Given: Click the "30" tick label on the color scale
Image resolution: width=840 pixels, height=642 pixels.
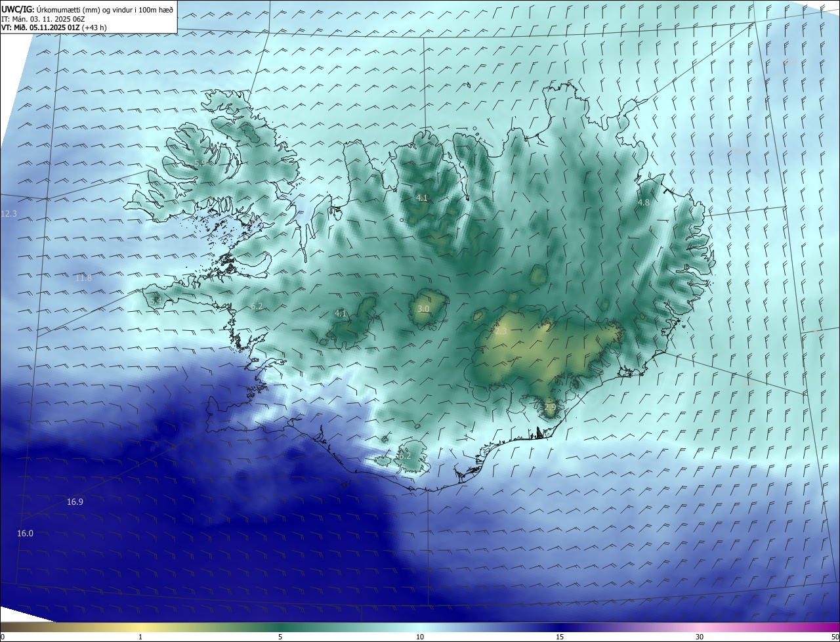Looking at the screenshot, I should 700,637.
